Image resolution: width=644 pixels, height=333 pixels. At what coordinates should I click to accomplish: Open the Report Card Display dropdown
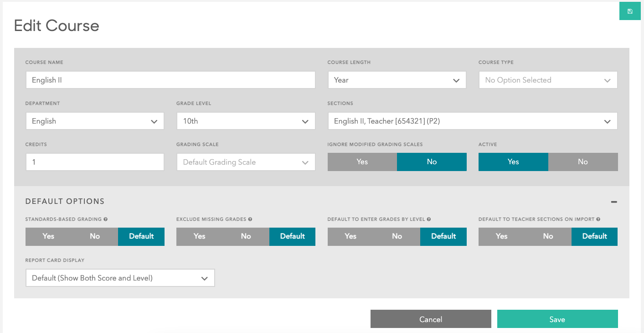point(120,278)
